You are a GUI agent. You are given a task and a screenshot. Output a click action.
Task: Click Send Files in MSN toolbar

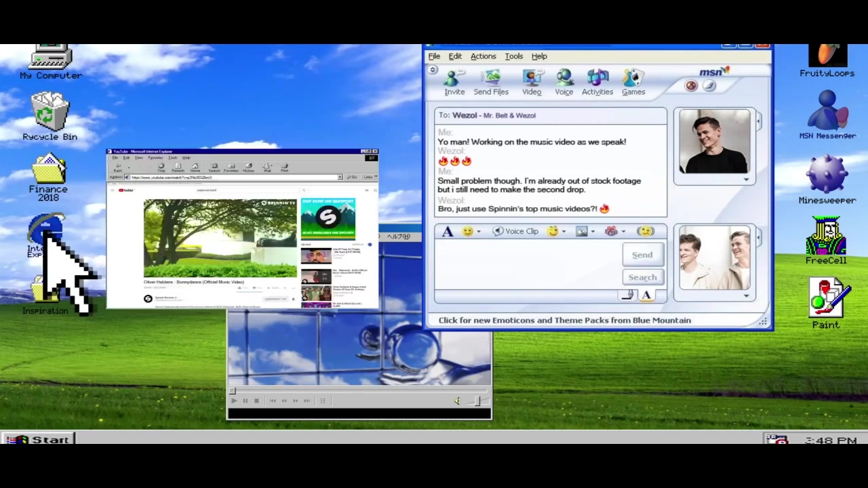491,82
